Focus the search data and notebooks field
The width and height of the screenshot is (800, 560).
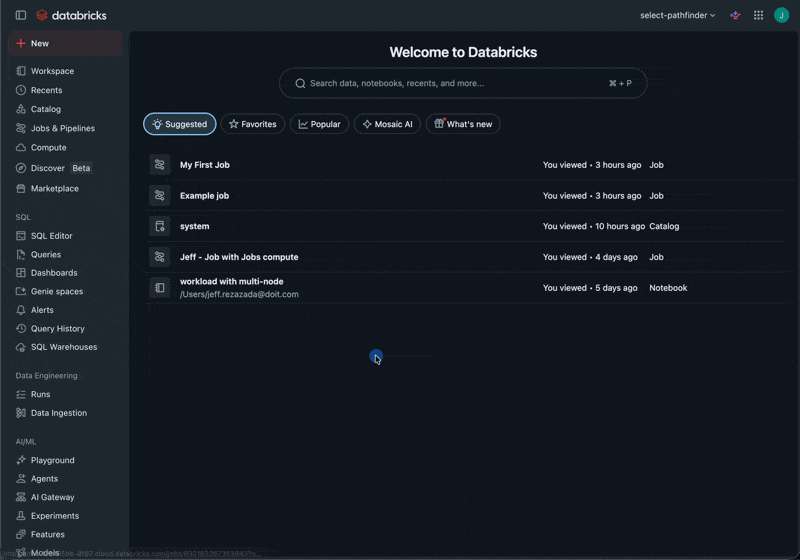pos(463,83)
